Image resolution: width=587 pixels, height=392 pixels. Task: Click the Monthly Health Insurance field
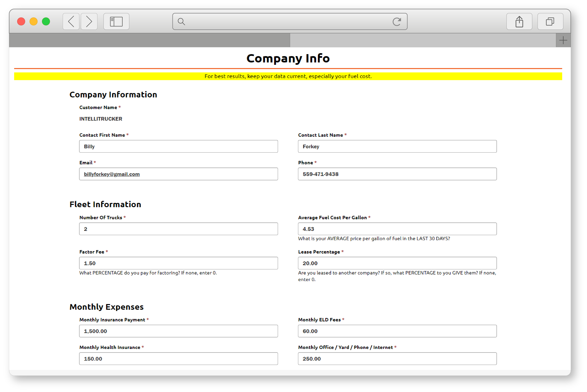pos(178,359)
